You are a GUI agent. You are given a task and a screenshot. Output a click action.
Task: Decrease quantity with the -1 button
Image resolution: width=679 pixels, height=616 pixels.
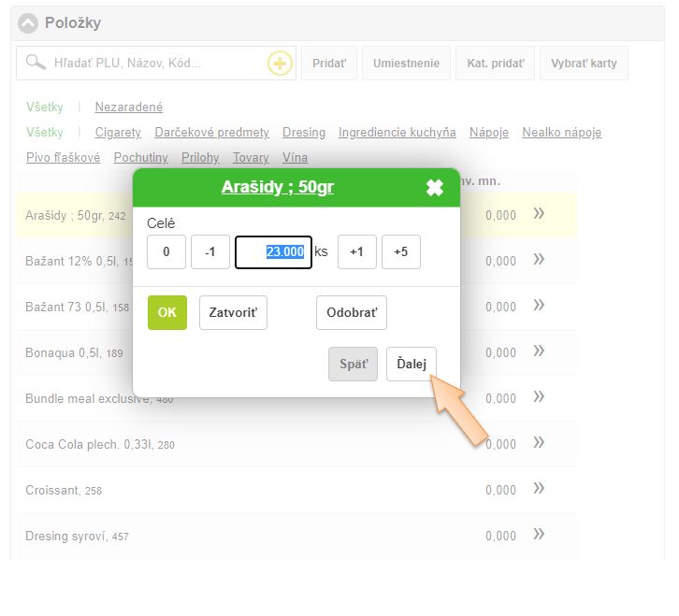click(210, 252)
